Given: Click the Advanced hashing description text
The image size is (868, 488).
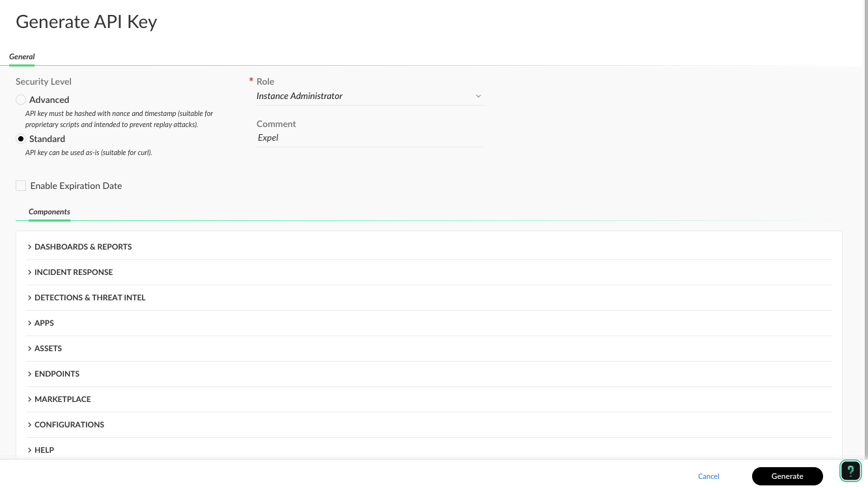Looking at the screenshot, I should pyautogui.click(x=119, y=119).
